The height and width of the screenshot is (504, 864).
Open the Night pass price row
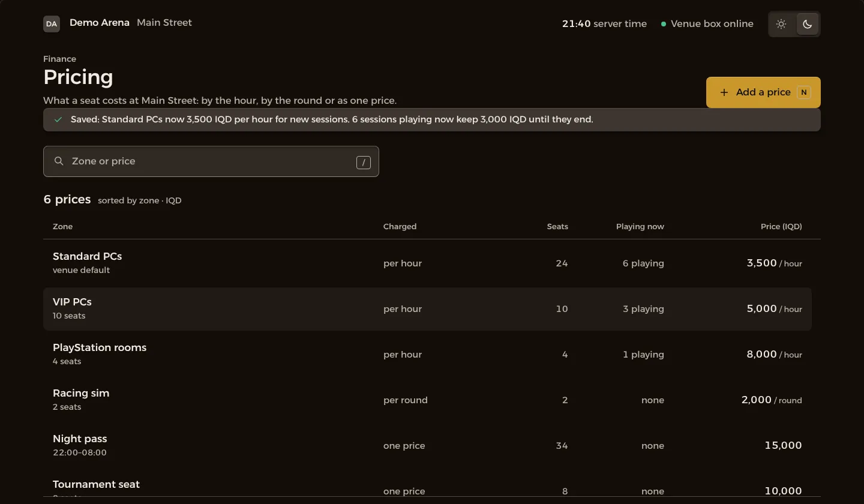[x=427, y=445]
